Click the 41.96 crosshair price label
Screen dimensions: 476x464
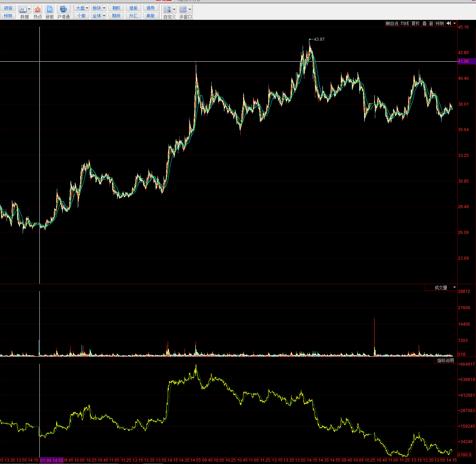click(466, 61)
